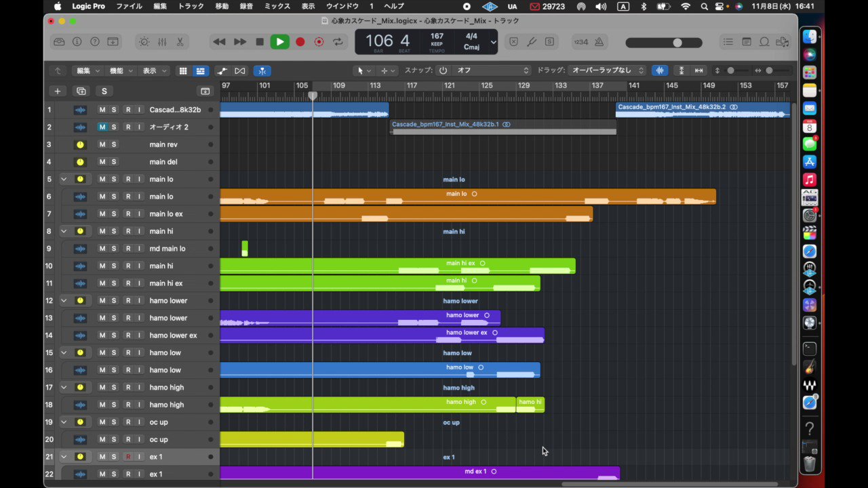The height and width of the screenshot is (488, 868).
Task: Mute the オーディオ 2 track
Action: click(102, 127)
